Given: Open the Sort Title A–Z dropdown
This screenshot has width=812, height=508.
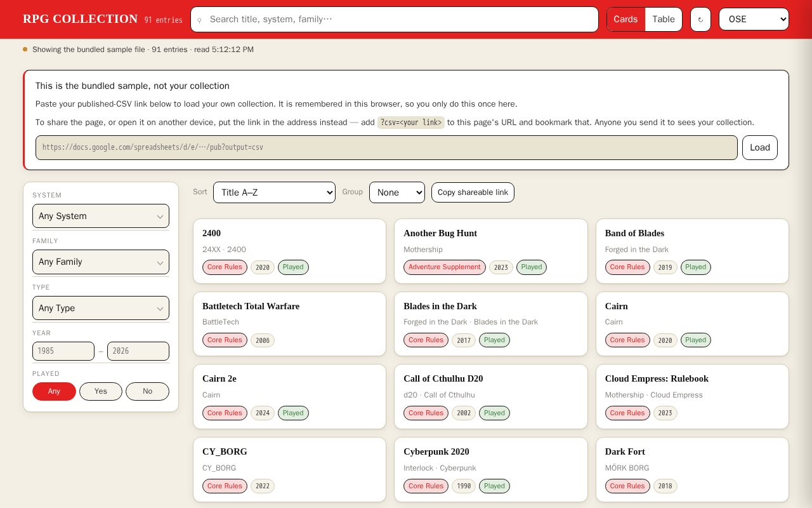Looking at the screenshot, I should pos(274,192).
